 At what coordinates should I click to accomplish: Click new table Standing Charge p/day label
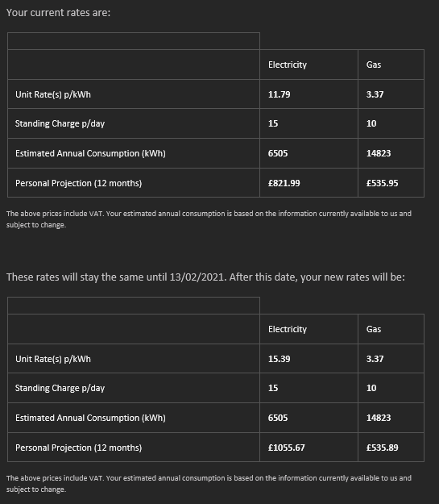[x=60, y=389]
